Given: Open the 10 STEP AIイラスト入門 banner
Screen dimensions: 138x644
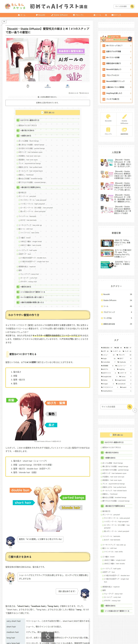Looking at the screenshot, I should pyautogui.click(x=116, y=39).
